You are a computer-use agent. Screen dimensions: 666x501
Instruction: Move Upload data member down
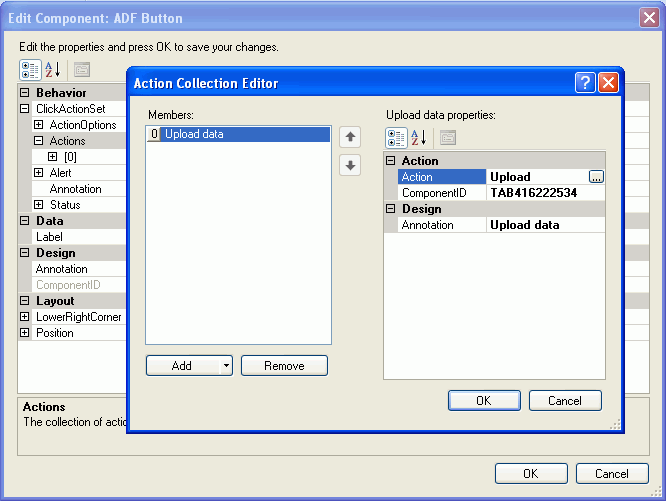350,165
